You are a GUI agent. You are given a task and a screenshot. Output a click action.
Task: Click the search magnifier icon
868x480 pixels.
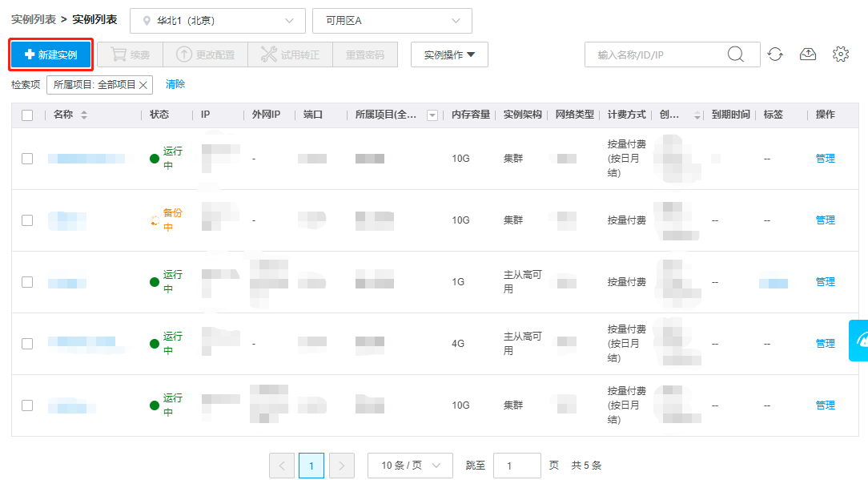tap(735, 54)
